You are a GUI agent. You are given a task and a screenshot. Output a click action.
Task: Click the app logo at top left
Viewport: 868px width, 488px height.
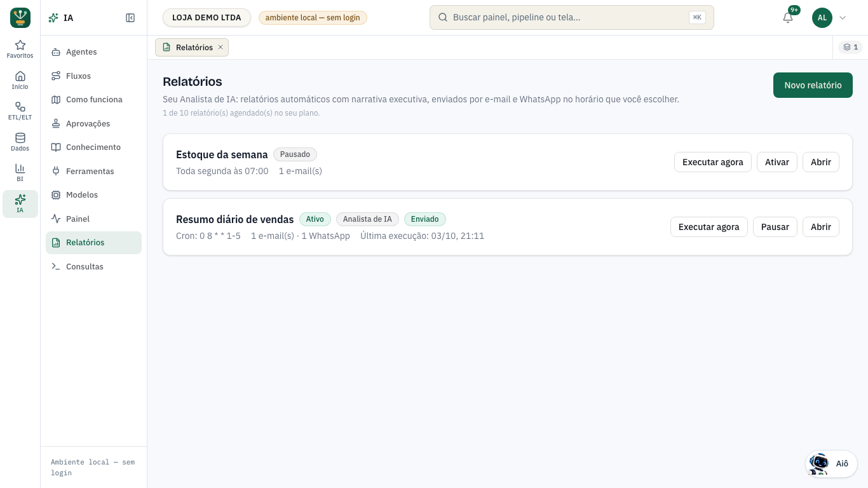click(x=20, y=18)
